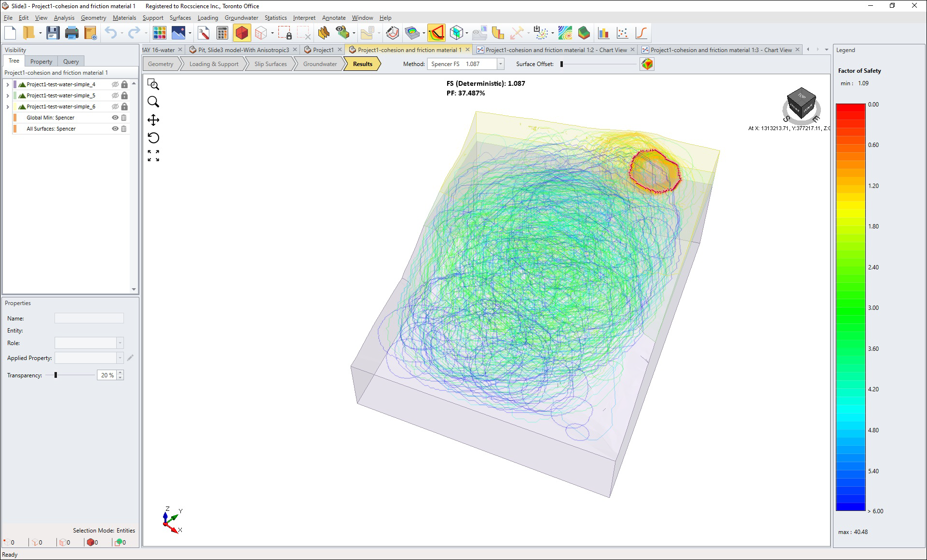Image resolution: width=927 pixels, height=560 pixels.
Task: Open the Method Spencer FS dropdown
Action: (x=501, y=64)
